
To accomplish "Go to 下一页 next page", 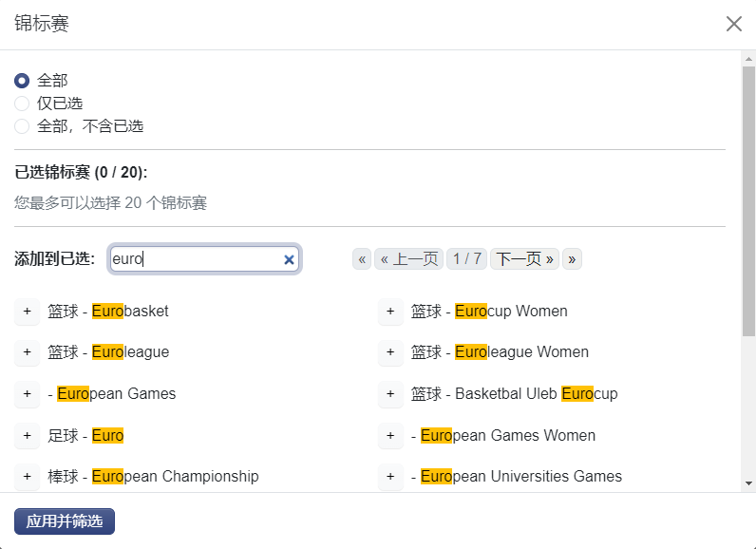I will 524,259.
